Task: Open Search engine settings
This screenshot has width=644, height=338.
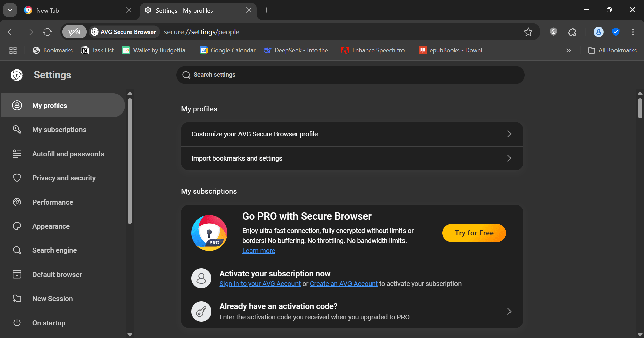Action: pos(63,250)
